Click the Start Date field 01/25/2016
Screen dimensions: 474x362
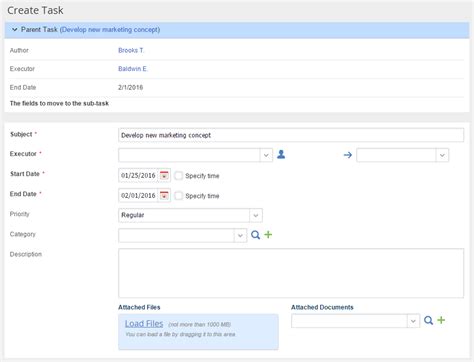pos(138,175)
